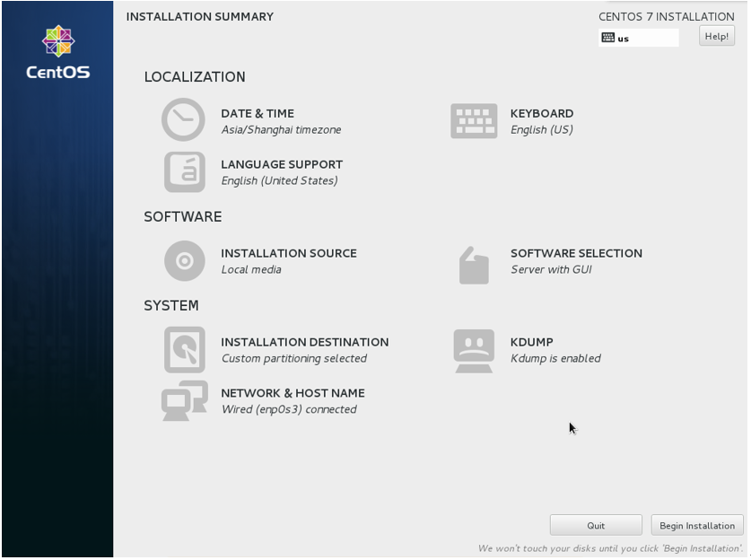This screenshot has width=751, height=560.
Task: Open NETWORK & HOST NAME label
Action: (293, 393)
